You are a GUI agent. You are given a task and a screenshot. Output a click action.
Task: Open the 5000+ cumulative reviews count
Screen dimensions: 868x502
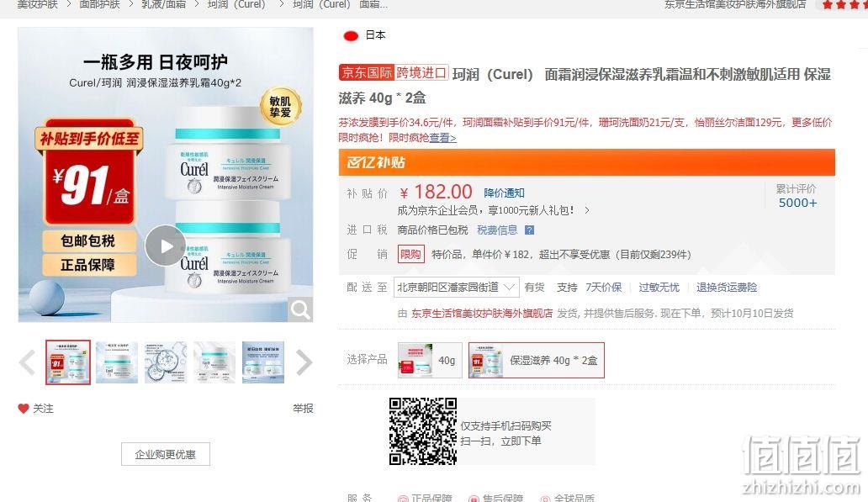click(797, 203)
